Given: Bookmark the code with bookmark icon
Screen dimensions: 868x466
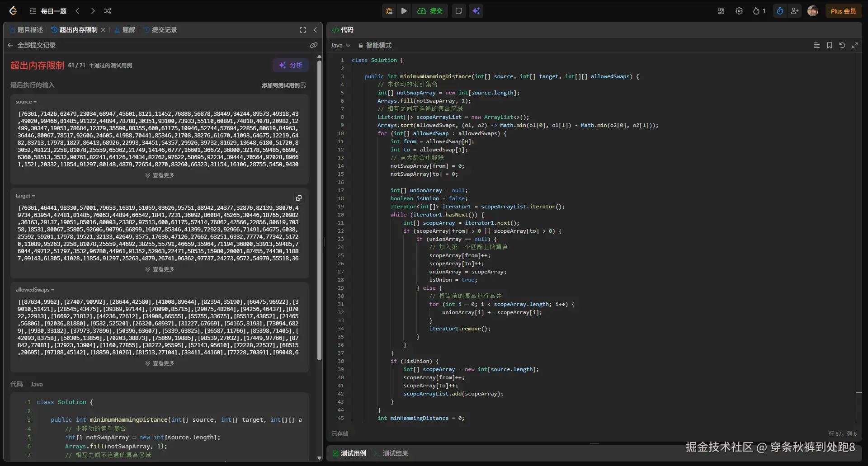Looking at the screenshot, I should 829,45.
